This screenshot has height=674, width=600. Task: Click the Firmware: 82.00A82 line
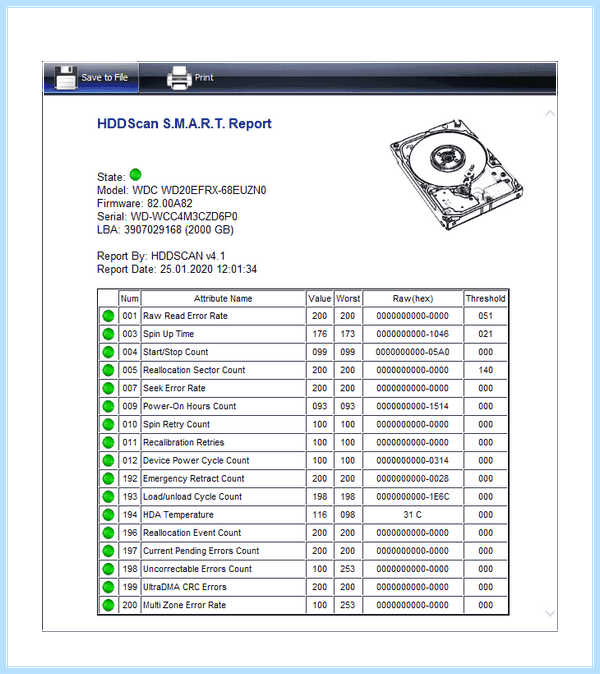click(144, 203)
